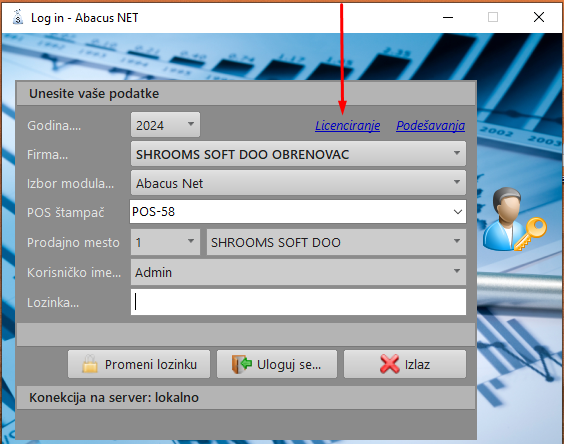Viewport: 564px width, 444px height.
Task: Click the Konekcija na server status bar
Action: coord(246,398)
